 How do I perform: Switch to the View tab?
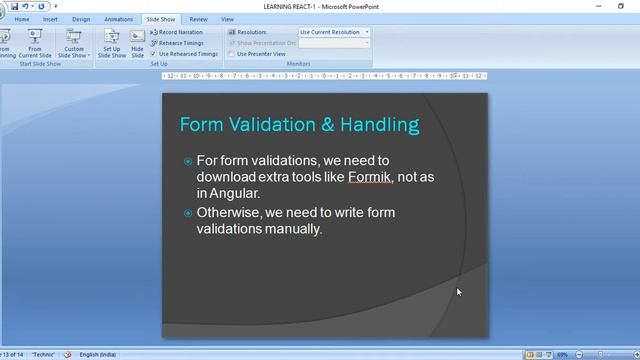pyautogui.click(x=227, y=19)
